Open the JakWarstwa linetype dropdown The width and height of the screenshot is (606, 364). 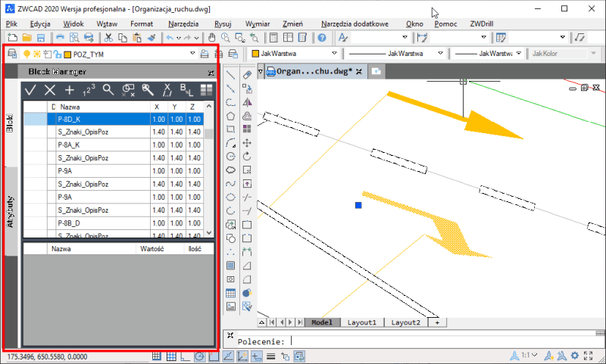[x=440, y=53]
